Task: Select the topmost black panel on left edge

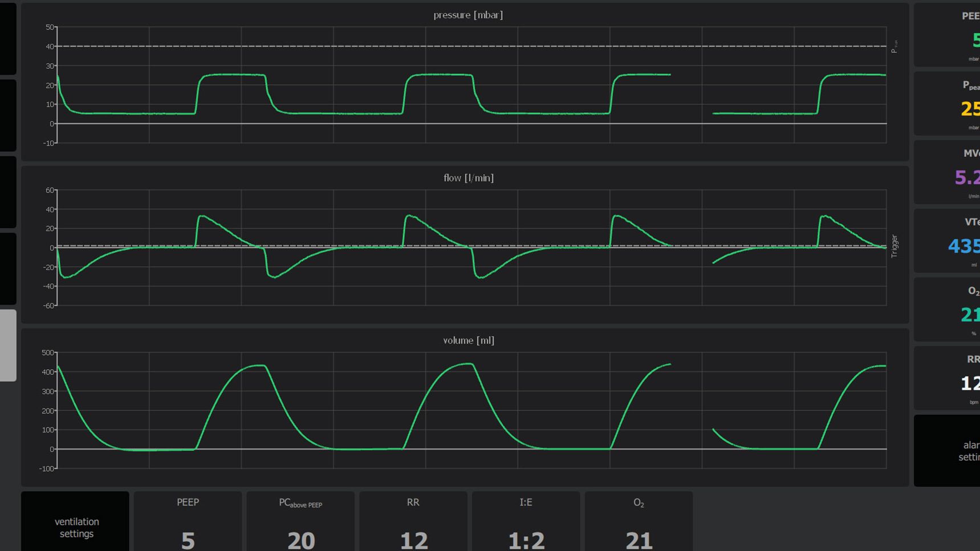Action: [x=8, y=39]
